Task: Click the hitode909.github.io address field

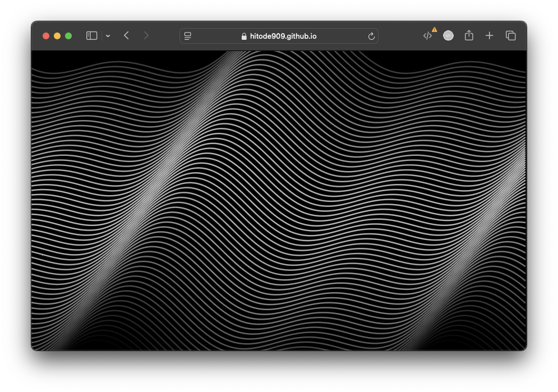Action: [279, 36]
